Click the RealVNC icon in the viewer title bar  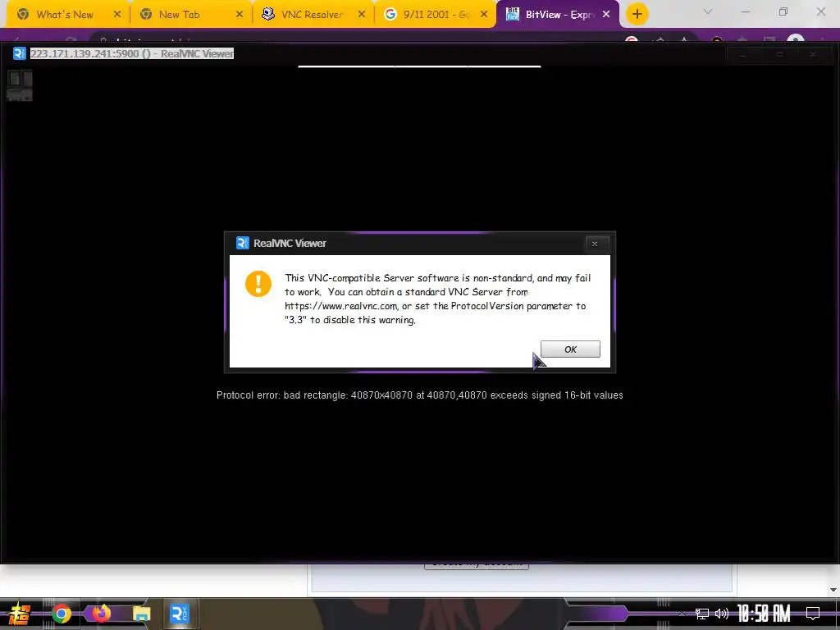[x=20, y=53]
